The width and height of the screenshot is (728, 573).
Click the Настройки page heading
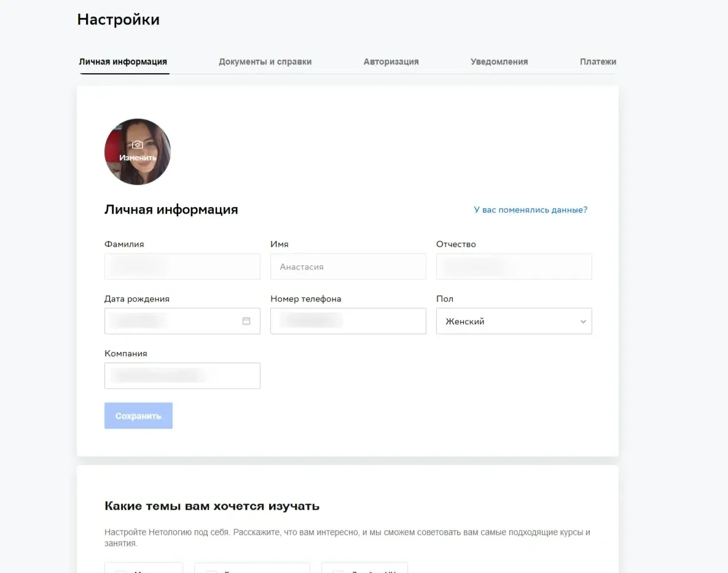[119, 20]
